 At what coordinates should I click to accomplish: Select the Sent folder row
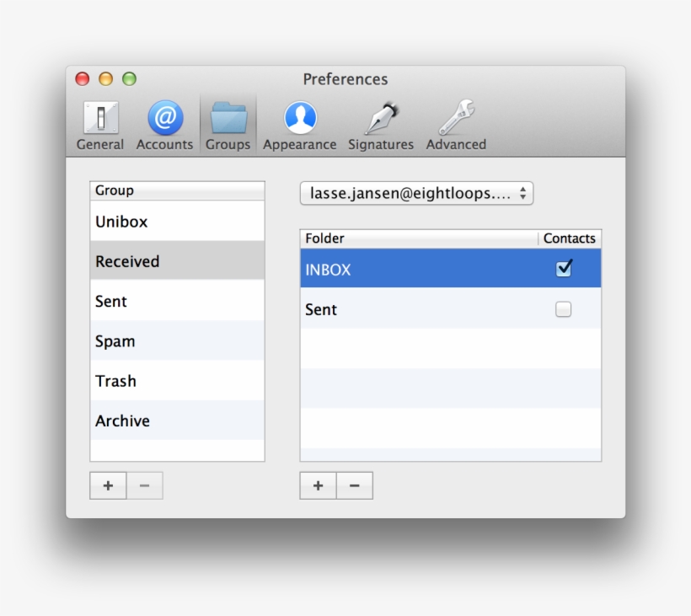point(379,309)
